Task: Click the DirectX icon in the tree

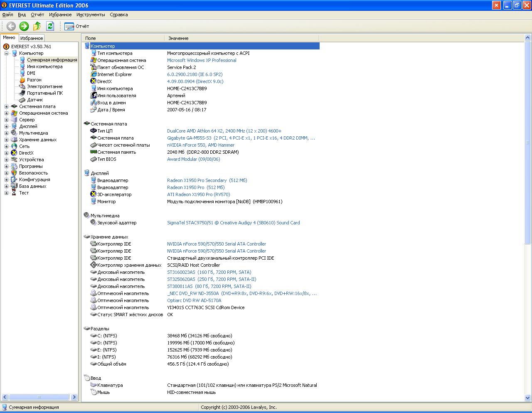Action: click(x=15, y=153)
